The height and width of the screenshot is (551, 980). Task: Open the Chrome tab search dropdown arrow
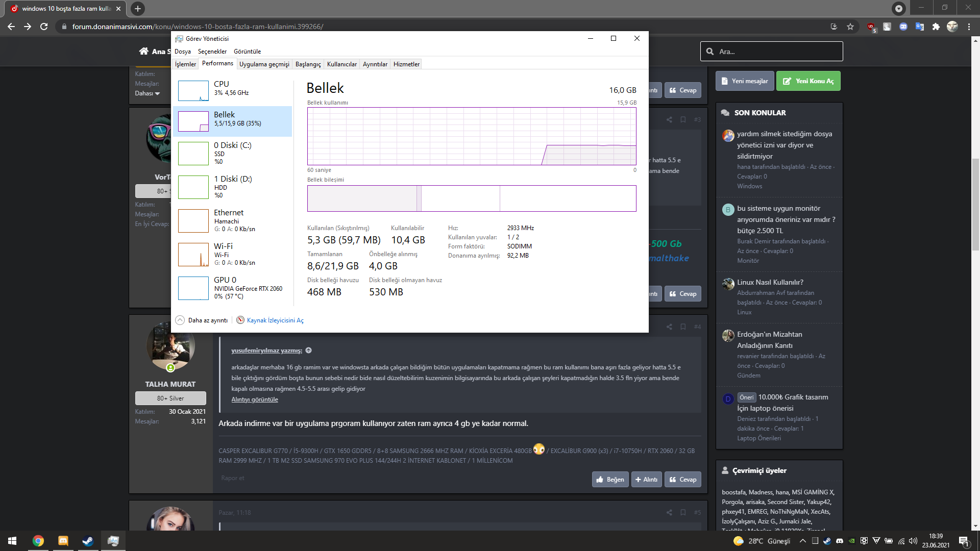899,9
